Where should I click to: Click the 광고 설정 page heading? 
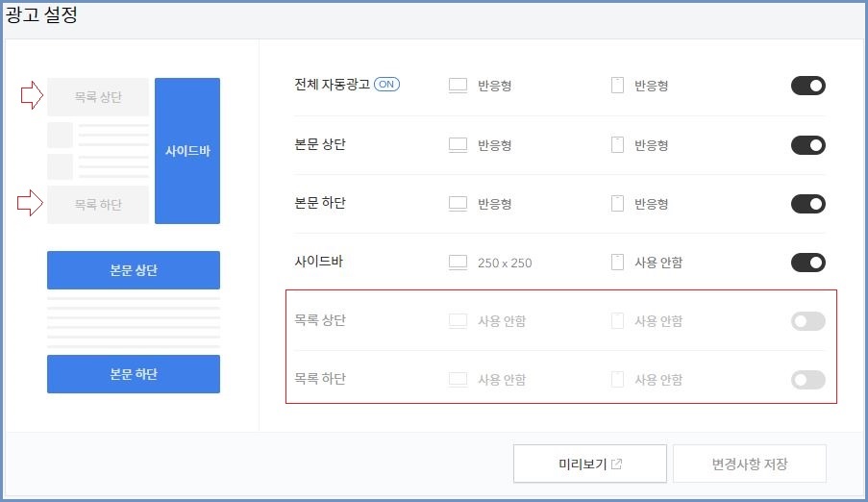click(x=41, y=15)
